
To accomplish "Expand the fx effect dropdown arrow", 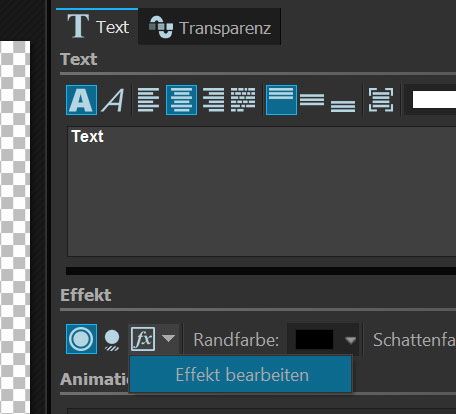I will click(169, 339).
